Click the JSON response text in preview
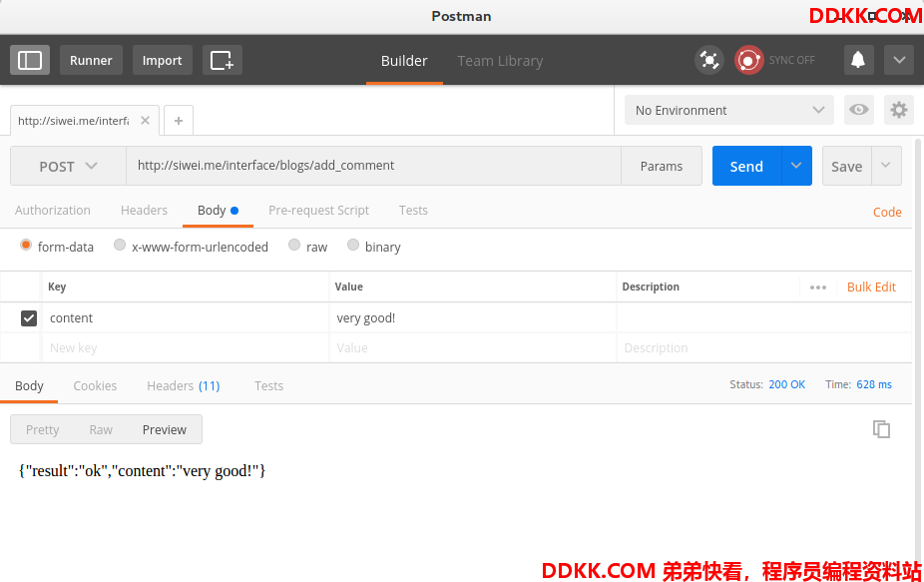 click(142, 471)
